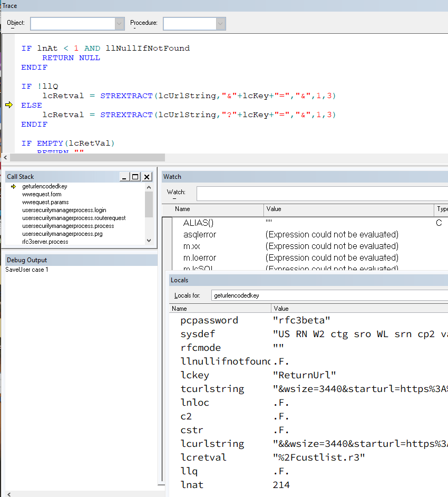Screen dimensions: 448x497
Task: Open the Procedure dropdown in Trace
Action: tap(220, 24)
